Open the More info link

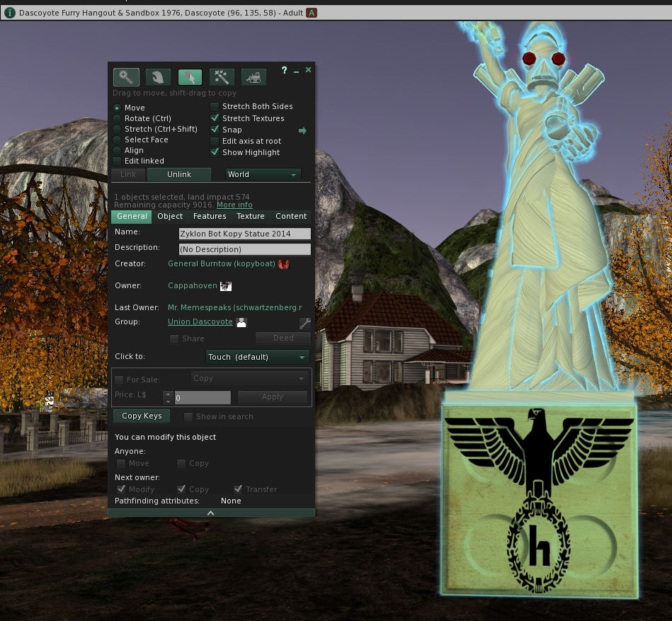pyautogui.click(x=234, y=205)
